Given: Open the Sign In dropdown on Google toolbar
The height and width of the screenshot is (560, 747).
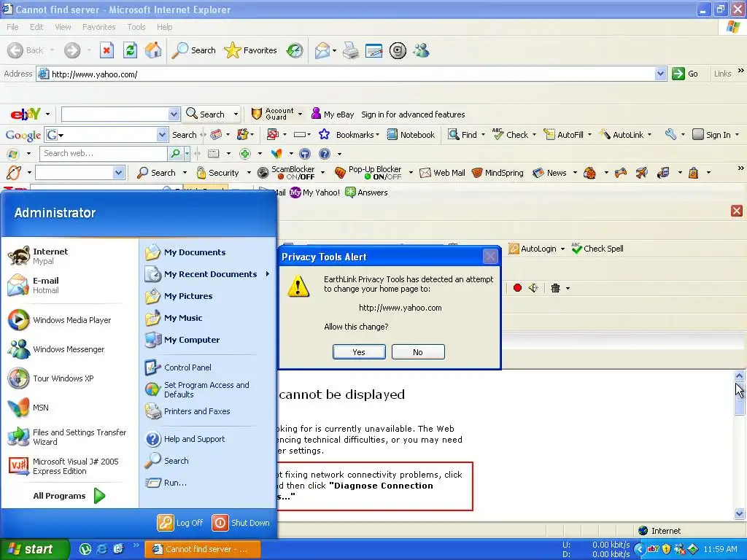Looking at the screenshot, I should pyautogui.click(x=738, y=135).
